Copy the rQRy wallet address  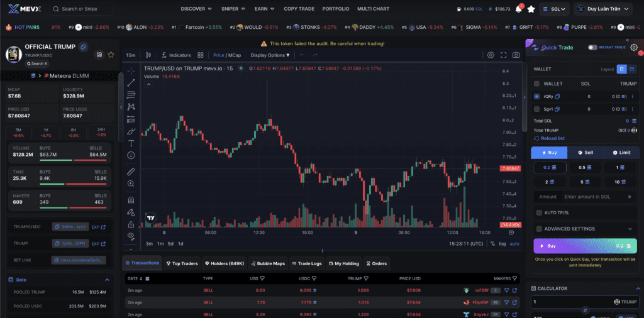point(558,96)
